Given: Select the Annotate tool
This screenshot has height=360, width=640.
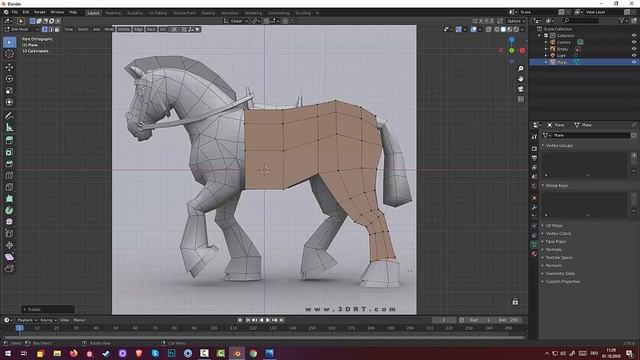Looking at the screenshot, I should click(9, 116).
